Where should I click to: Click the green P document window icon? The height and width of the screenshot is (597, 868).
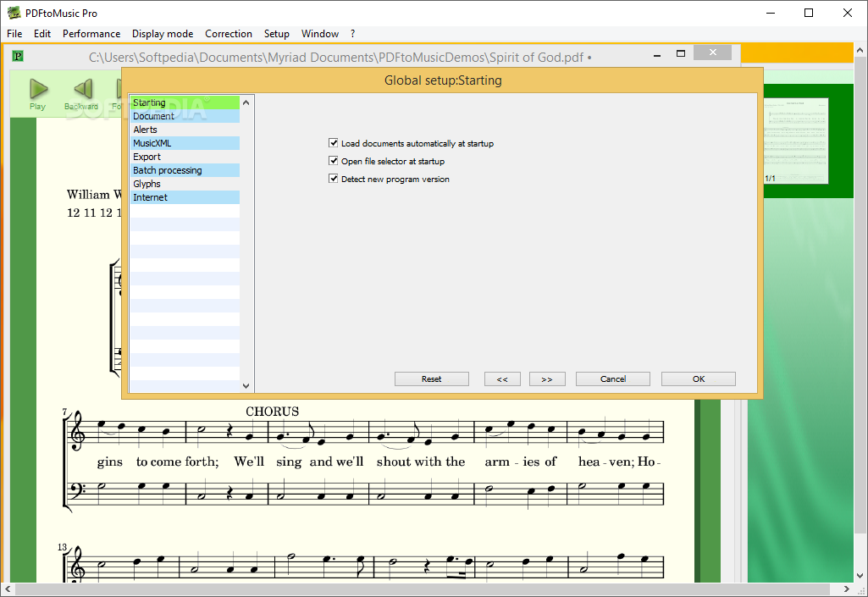(18, 57)
